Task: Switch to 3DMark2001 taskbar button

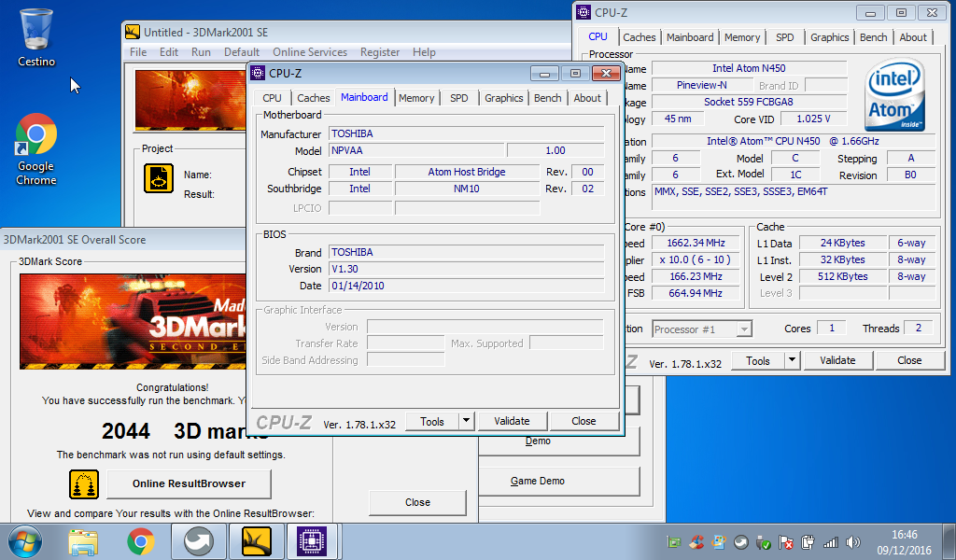Action: [257, 541]
